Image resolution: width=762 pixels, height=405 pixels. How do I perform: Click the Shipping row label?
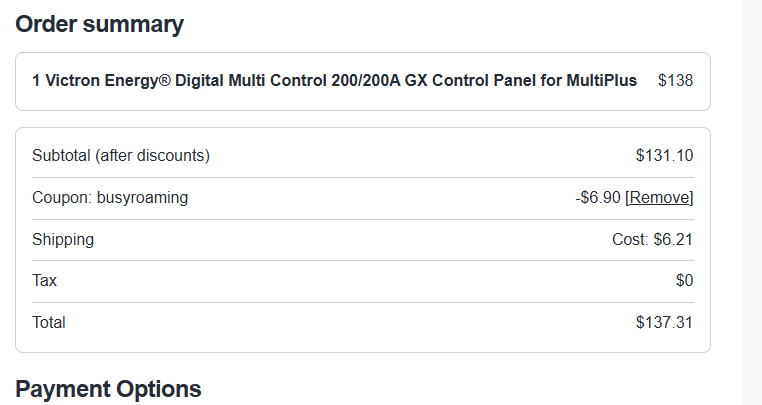63,239
